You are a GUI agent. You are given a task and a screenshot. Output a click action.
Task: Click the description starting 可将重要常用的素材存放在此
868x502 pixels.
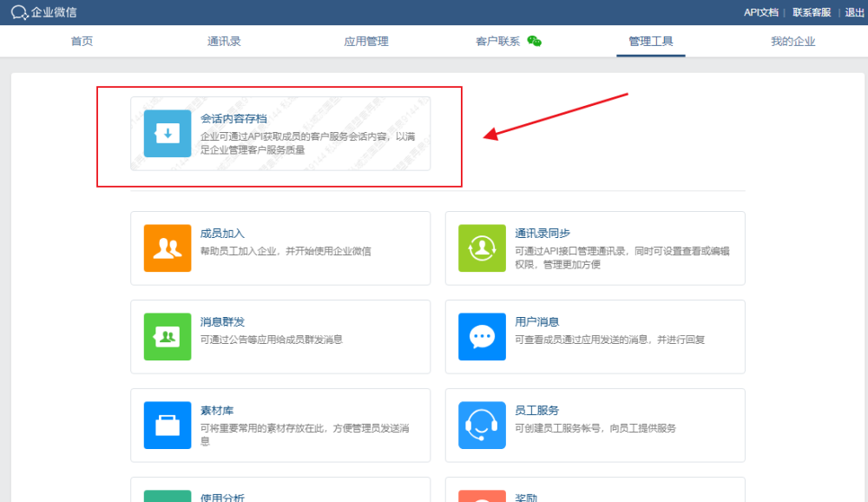305,435
